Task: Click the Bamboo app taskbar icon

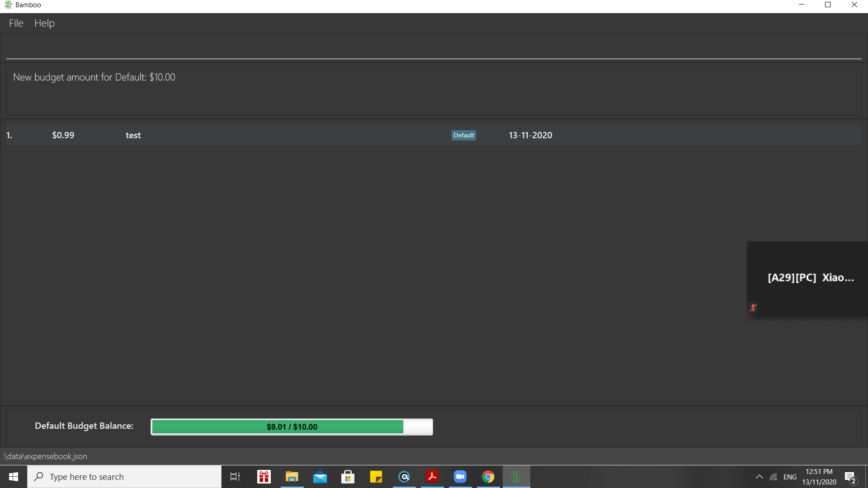Action: point(516,477)
